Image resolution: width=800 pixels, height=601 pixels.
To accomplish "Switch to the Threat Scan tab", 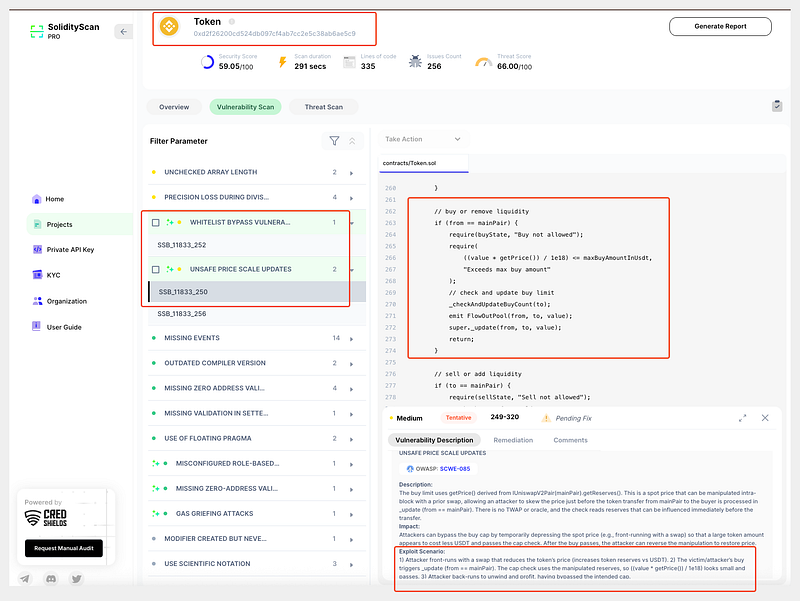I will click(x=322, y=107).
